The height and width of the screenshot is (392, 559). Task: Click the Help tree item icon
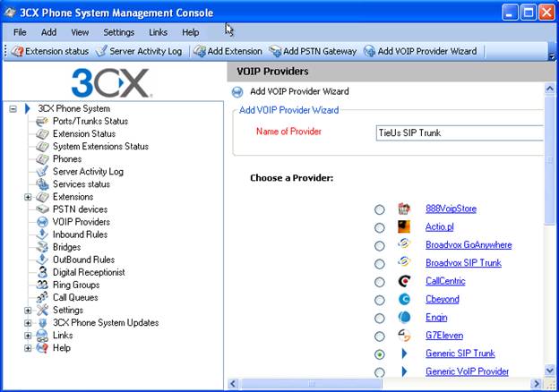(42, 348)
